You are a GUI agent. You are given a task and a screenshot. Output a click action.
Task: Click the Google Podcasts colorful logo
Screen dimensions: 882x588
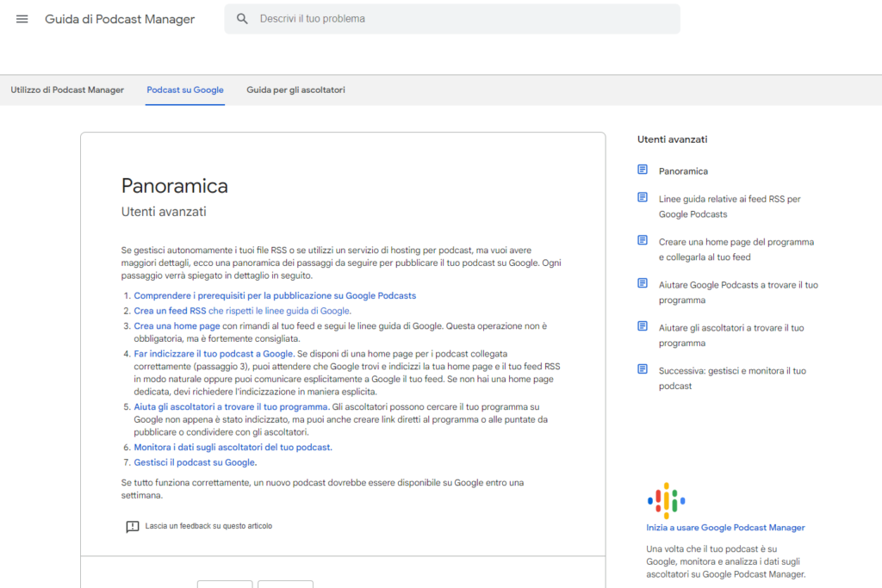(666, 500)
